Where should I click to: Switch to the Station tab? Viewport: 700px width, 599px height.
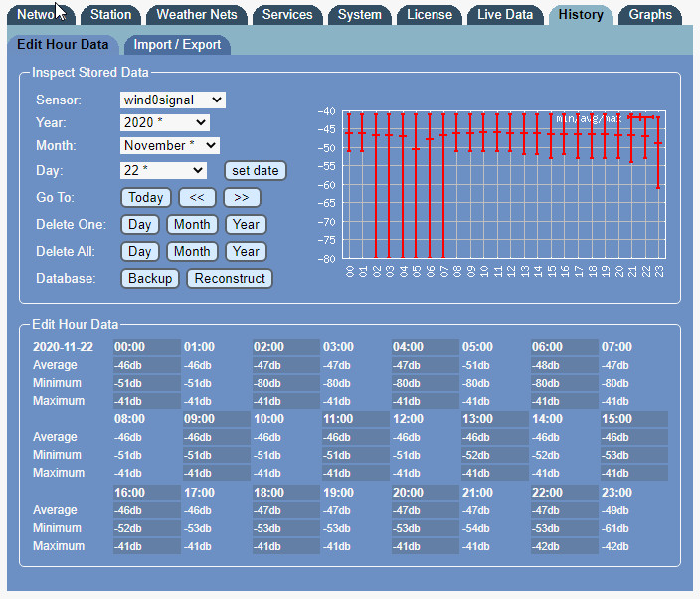coord(110,15)
